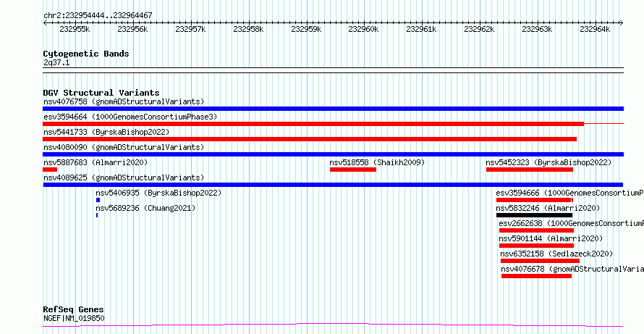Viewport: 644px width, 334px height.
Task: Click the 232961k ruler position
Action: coord(422,29)
